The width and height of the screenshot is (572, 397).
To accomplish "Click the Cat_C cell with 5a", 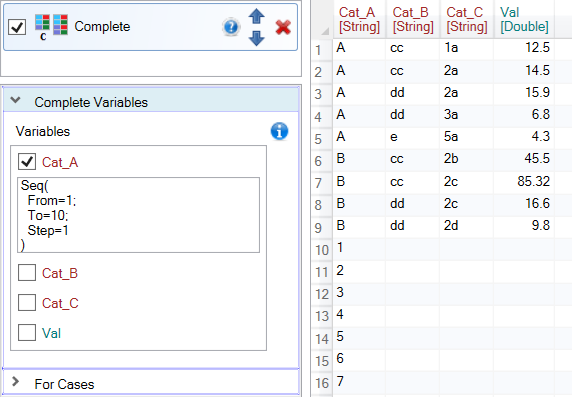I will pos(467,137).
